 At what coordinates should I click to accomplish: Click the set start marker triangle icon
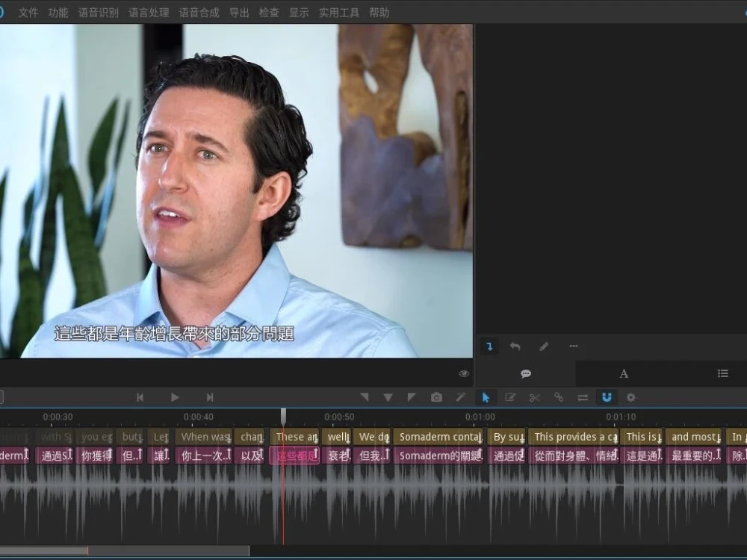tap(365, 397)
